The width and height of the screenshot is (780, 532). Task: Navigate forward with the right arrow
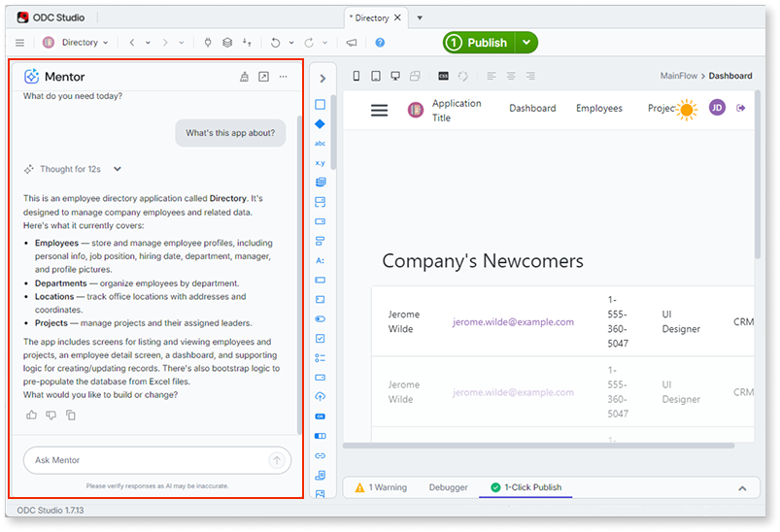tap(165, 43)
